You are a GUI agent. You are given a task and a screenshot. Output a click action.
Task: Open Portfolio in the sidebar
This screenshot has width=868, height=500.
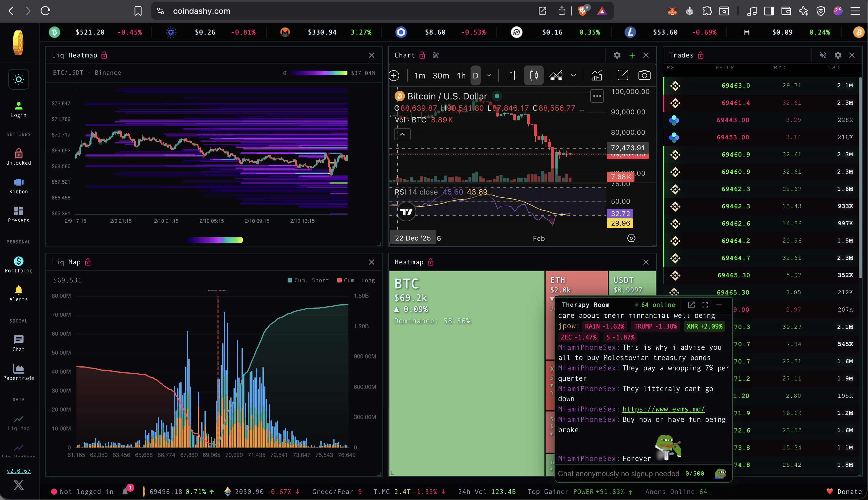coord(19,265)
